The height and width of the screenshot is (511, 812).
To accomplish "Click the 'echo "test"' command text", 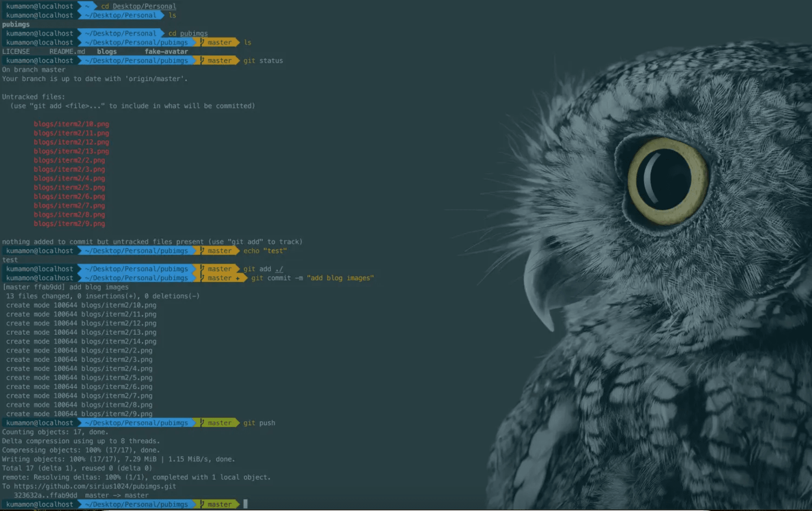I will pyautogui.click(x=265, y=251).
